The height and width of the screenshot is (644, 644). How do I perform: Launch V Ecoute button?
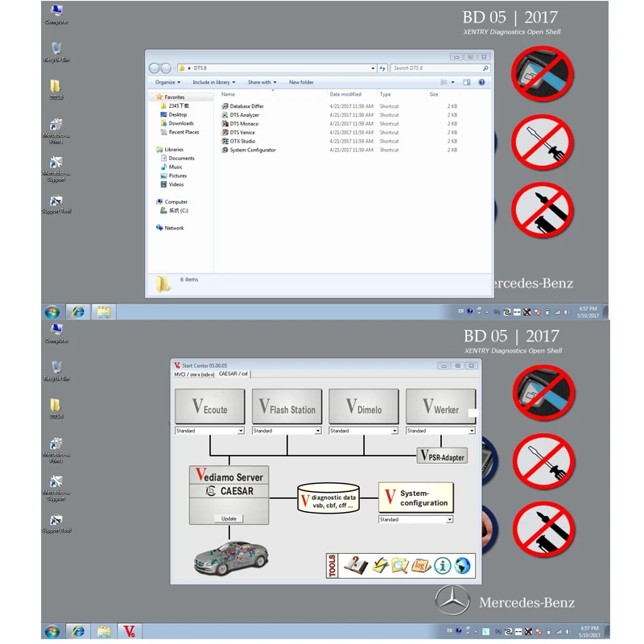[210, 407]
